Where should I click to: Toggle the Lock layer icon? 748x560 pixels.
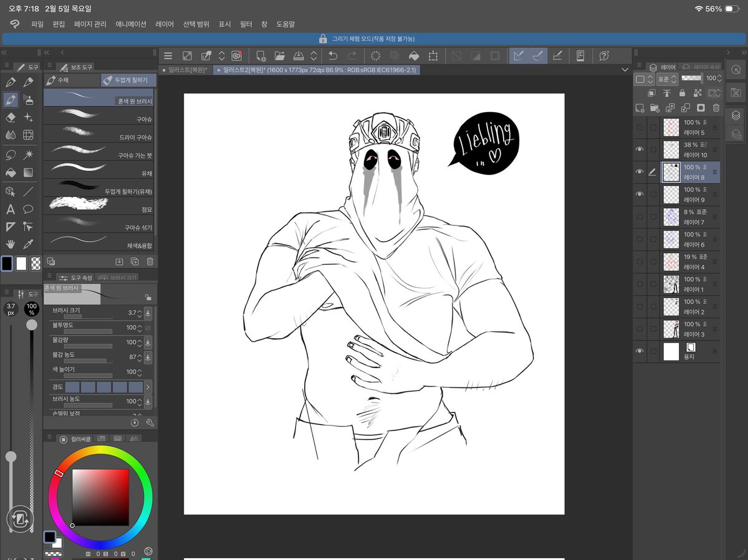point(683,93)
